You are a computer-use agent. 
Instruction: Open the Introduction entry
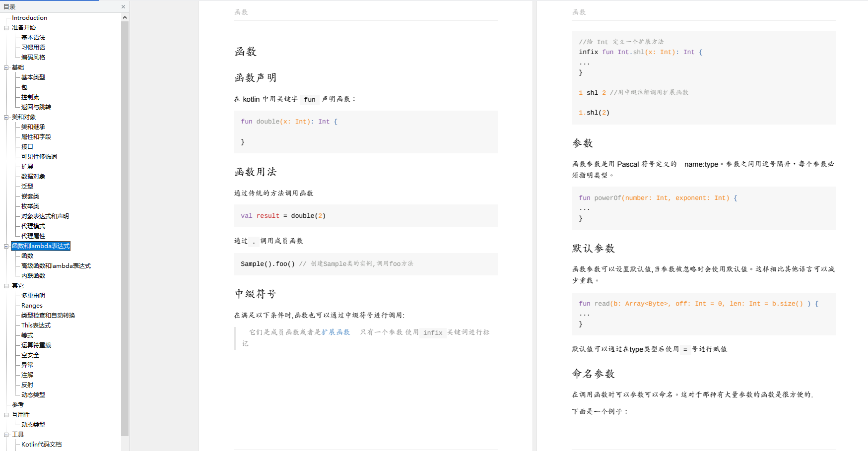click(x=29, y=18)
